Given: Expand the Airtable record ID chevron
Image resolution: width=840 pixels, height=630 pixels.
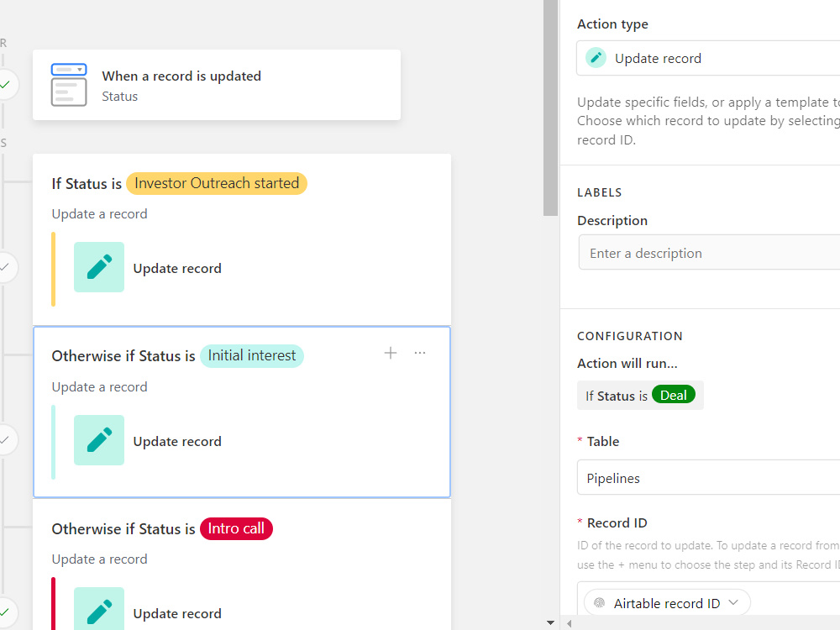Looking at the screenshot, I should pos(733,602).
